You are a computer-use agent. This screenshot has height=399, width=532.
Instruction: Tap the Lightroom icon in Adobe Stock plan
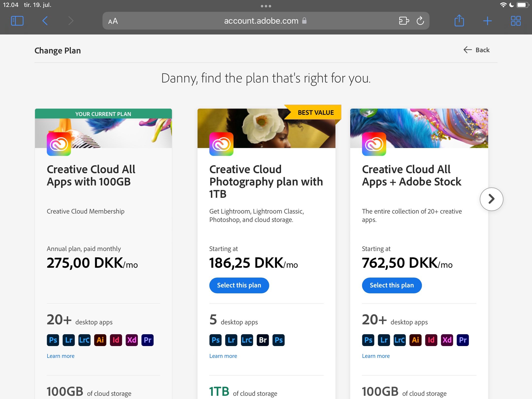point(384,340)
